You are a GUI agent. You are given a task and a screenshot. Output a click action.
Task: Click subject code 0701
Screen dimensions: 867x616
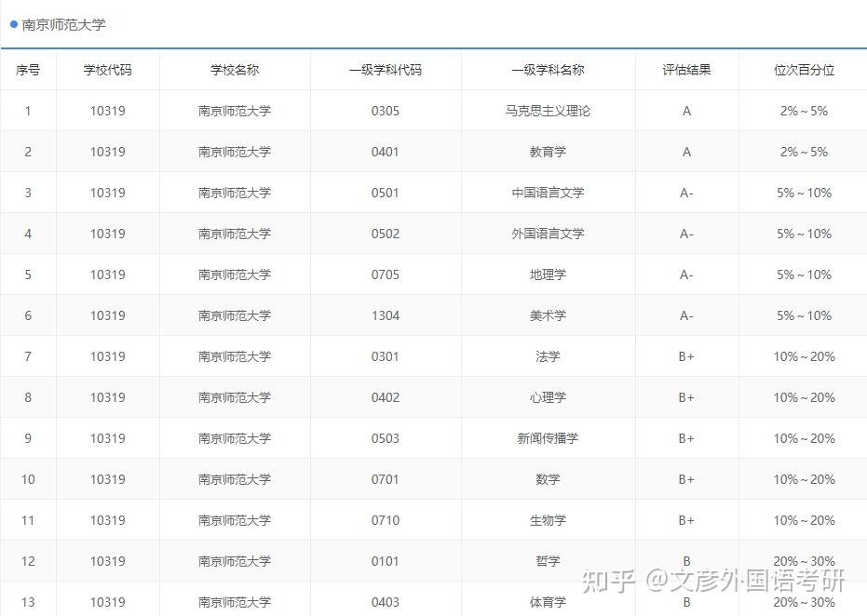point(386,479)
